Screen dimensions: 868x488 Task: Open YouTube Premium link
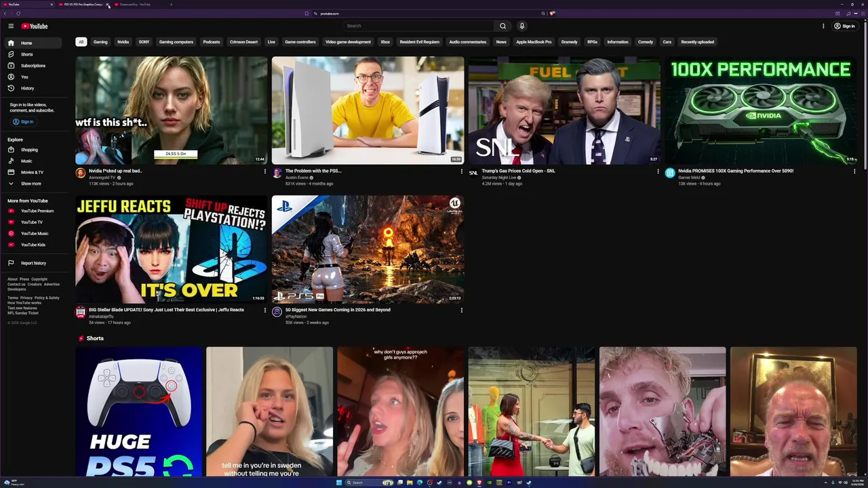pos(34,211)
